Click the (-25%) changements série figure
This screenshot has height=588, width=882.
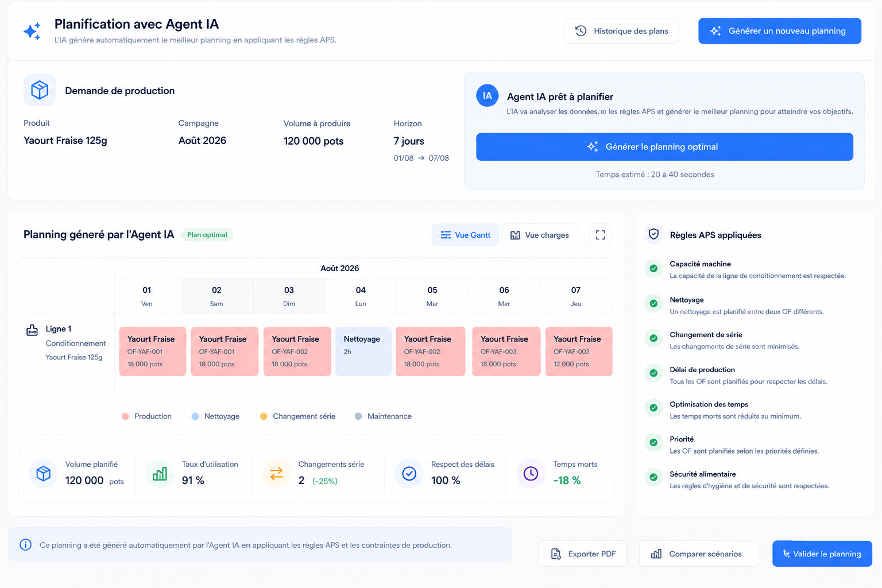click(325, 481)
